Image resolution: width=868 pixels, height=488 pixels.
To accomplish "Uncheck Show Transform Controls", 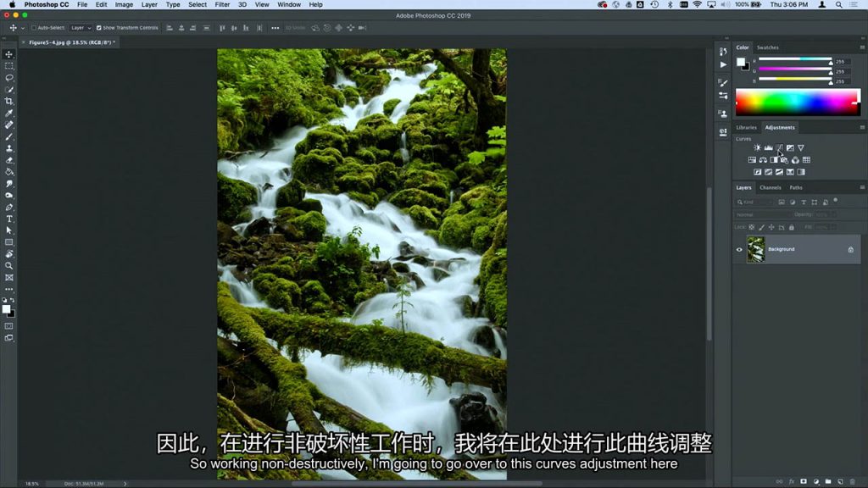I will (99, 28).
